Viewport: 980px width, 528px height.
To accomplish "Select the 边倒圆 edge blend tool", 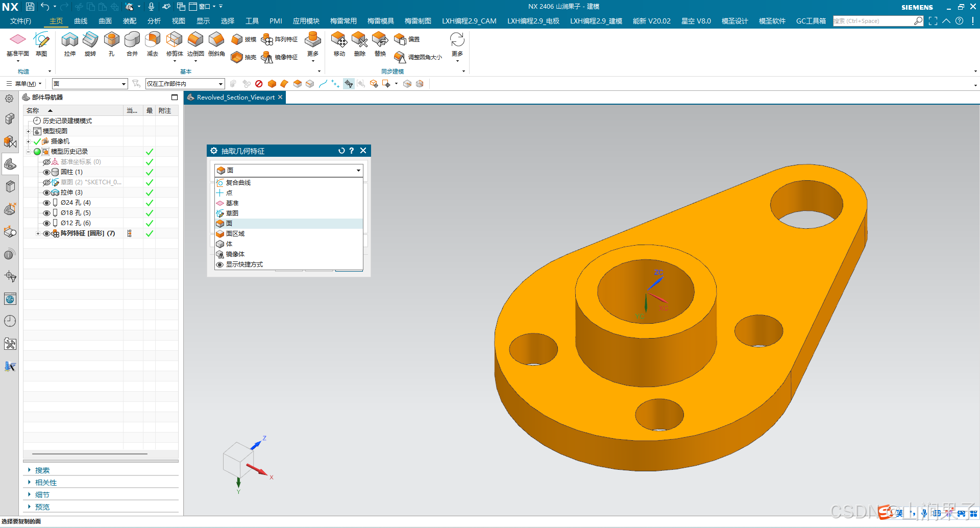I will pyautogui.click(x=195, y=44).
